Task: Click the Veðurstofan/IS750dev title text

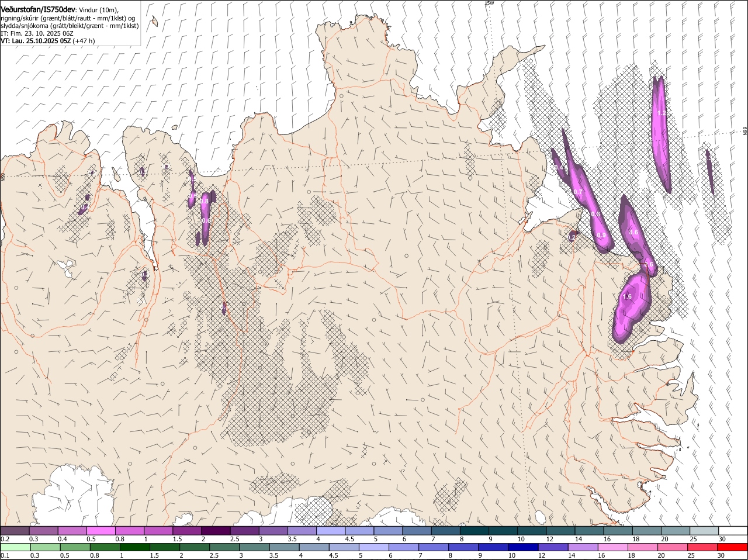Action: (x=38, y=9)
